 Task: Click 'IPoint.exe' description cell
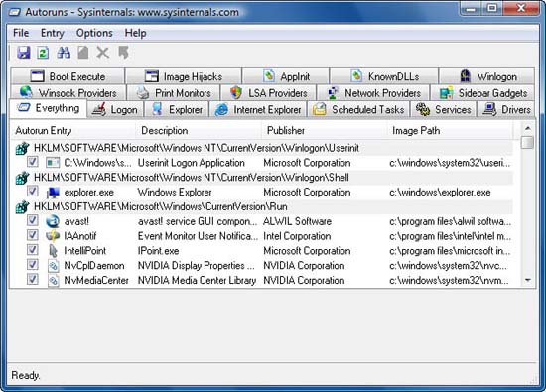tap(158, 251)
